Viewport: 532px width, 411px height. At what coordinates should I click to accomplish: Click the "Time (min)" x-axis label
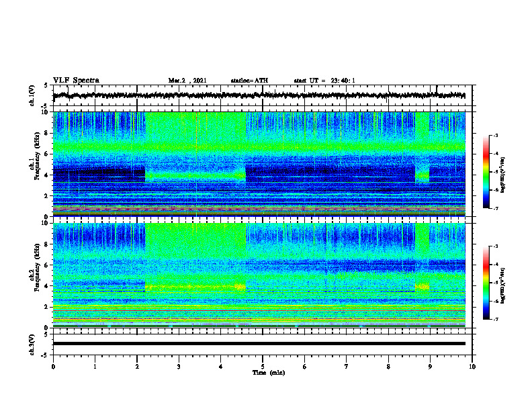pos(269,373)
